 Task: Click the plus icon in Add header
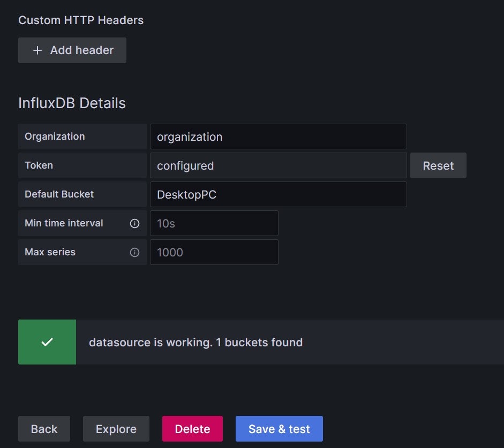click(37, 50)
